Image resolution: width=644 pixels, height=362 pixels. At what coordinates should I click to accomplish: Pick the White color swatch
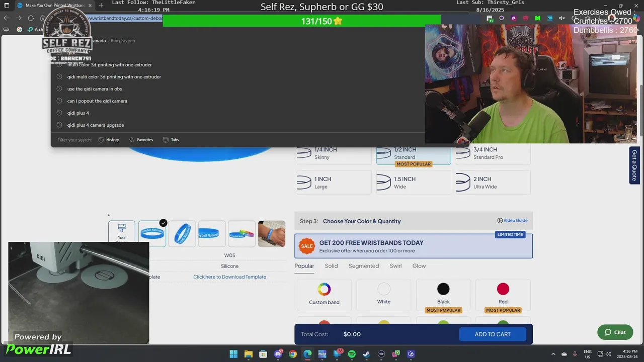click(x=384, y=295)
